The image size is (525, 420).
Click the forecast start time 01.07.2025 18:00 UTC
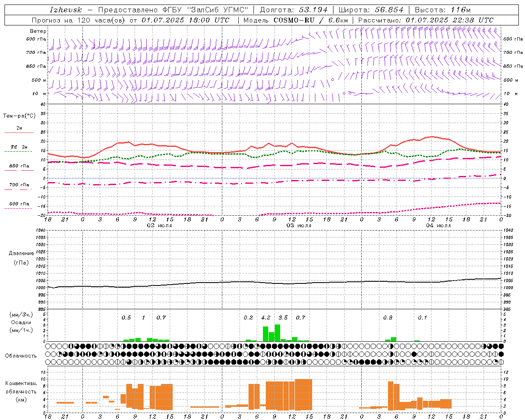click(x=185, y=20)
